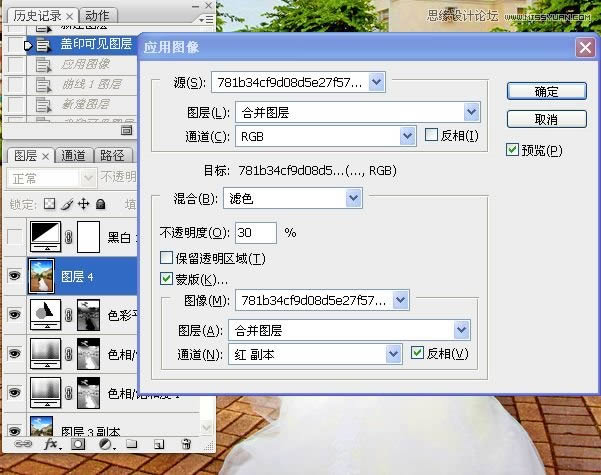Click the lock position move icon
This screenshot has height=475, width=601.
pos(83,204)
